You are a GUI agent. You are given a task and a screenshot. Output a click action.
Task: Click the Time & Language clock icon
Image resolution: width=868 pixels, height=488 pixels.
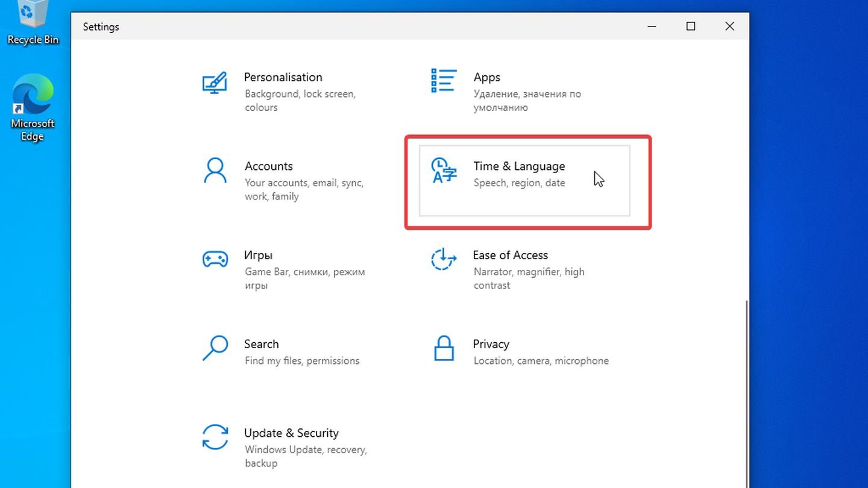(x=444, y=170)
